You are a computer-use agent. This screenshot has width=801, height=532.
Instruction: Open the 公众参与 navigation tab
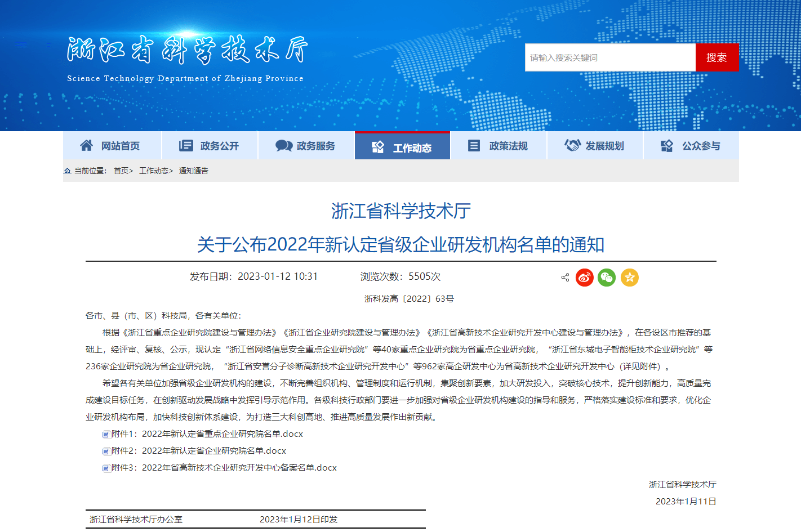691,146
